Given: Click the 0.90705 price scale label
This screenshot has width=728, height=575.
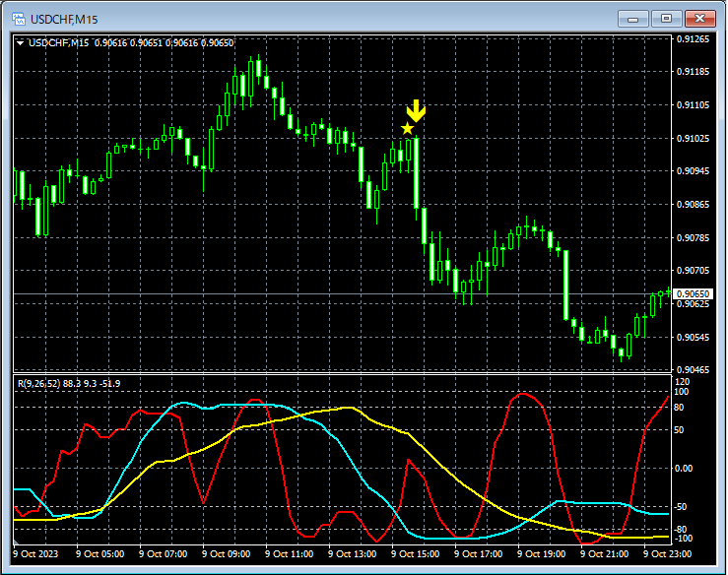Looking at the screenshot, I should click(x=693, y=270).
